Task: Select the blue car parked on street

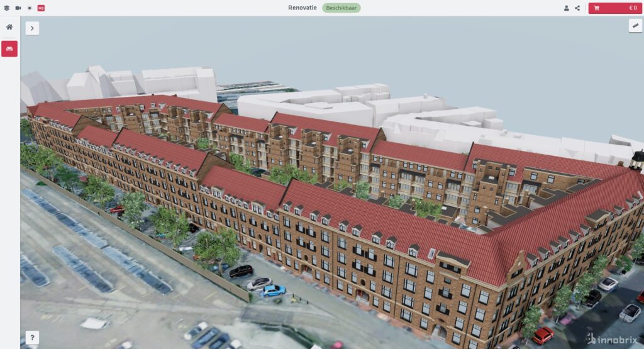Action: click(x=274, y=291)
